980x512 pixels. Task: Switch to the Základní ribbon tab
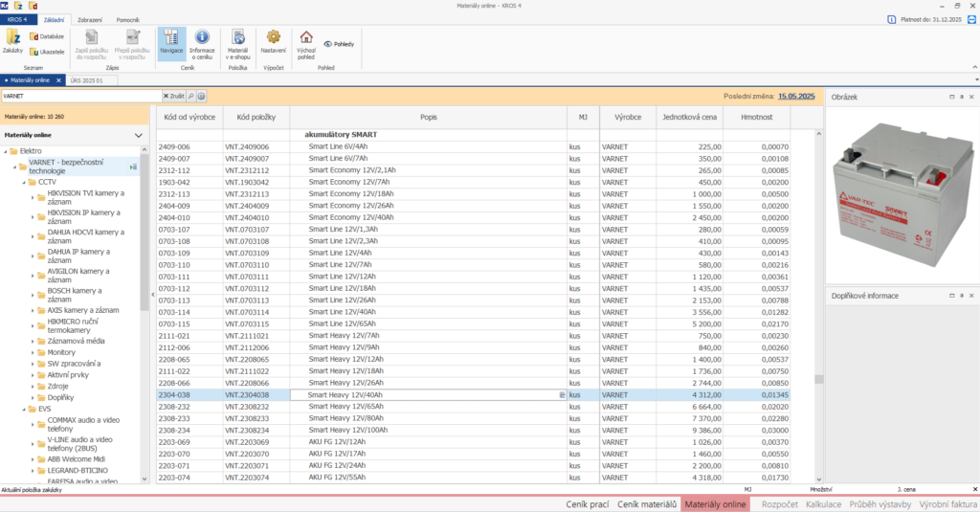click(x=54, y=20)
